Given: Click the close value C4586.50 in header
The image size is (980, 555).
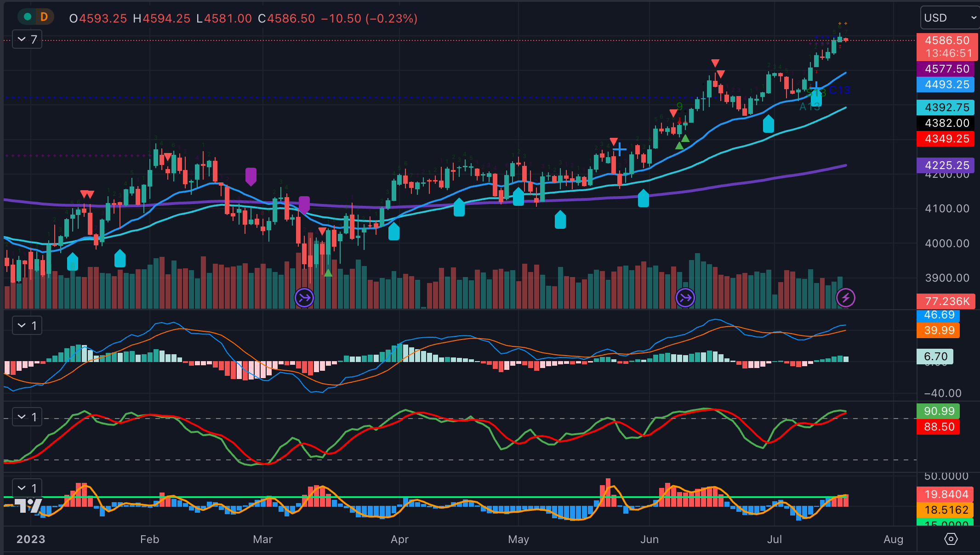Looking at the screenshot, I should tap(286, 18).
